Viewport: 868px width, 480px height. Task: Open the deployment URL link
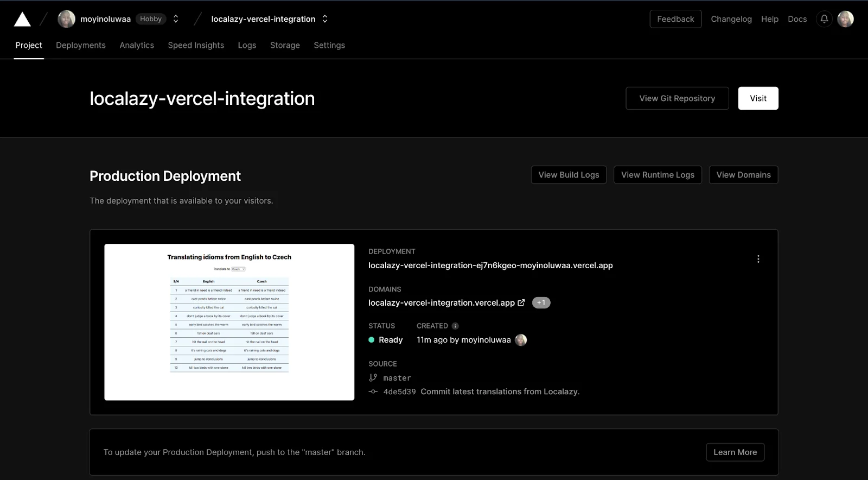(490, 266)
